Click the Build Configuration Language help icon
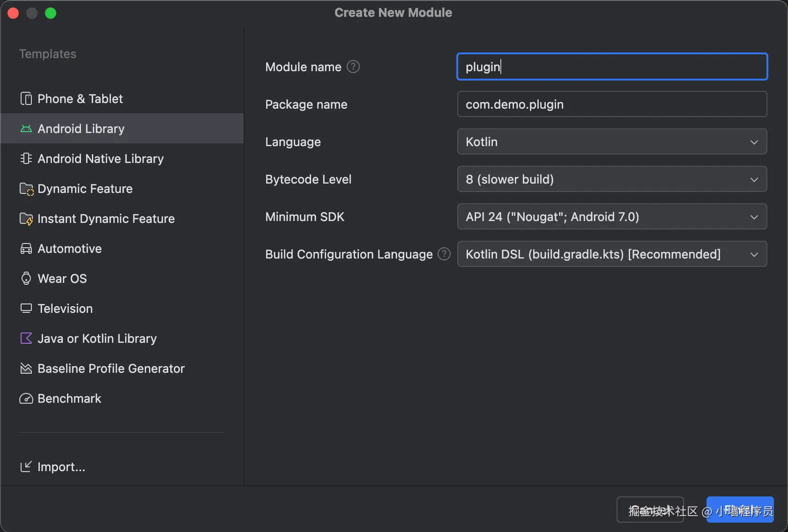The image size is (788, 532). click(x=444, y=254)
